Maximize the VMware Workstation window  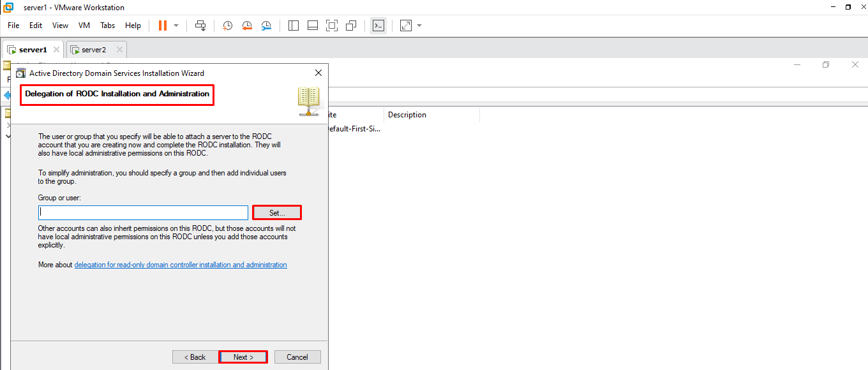pos(848,7)
